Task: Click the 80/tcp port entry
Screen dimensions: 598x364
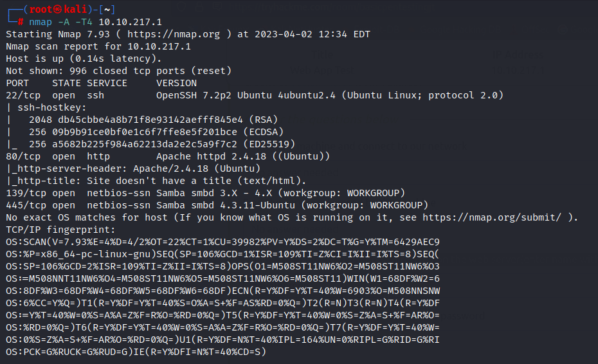Action: pyautogui.click(x=23, y=156)
